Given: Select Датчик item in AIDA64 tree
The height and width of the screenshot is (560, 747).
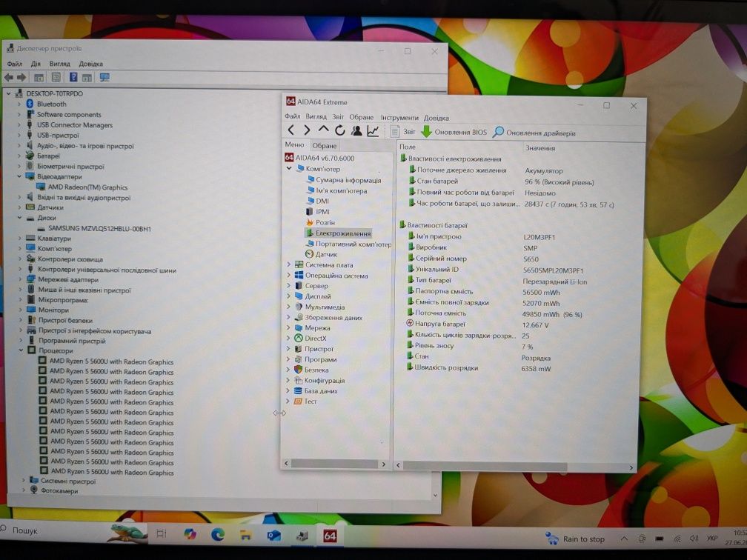Looking at the screenshot, I should [321, 254].
